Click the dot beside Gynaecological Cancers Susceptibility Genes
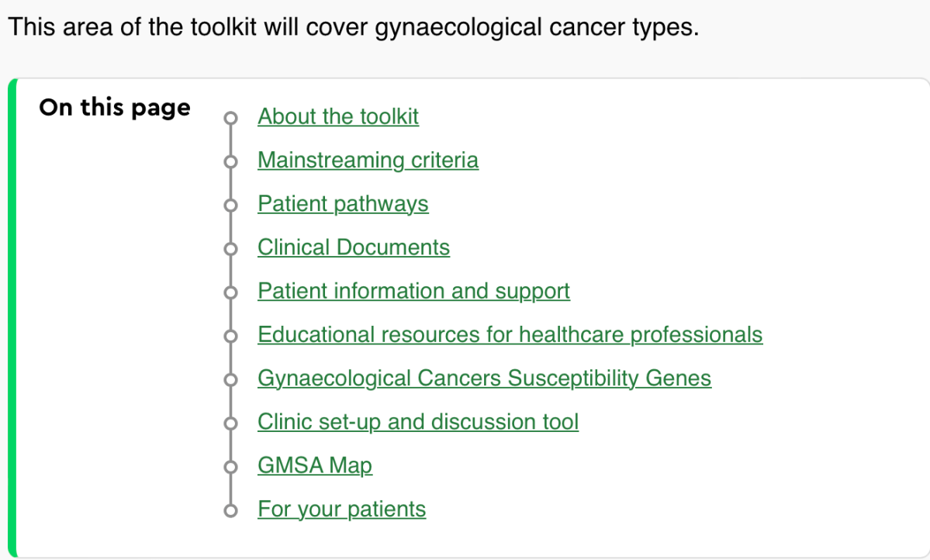Viewport: 930px width, 560px height. [229, 380]
